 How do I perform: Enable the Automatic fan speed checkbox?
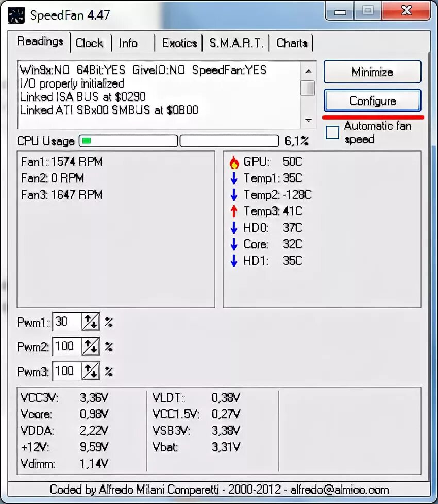pos(332,132)
